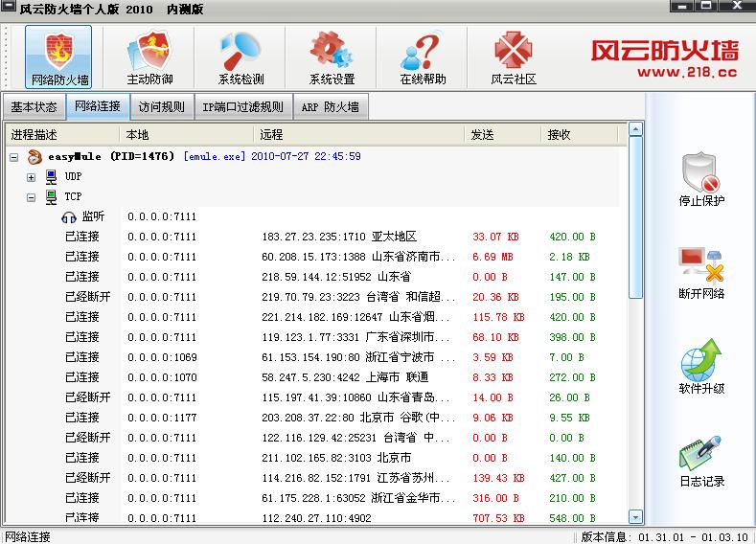Click the 139.43 KB sent value
The image size is (756, 544).
point(498,478)
